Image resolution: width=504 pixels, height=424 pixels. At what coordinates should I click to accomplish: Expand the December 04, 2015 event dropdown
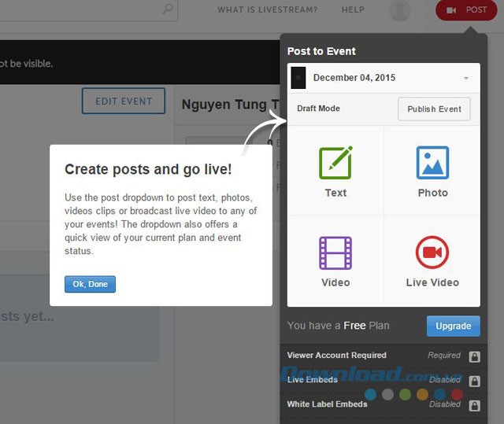tap(465, 79)
